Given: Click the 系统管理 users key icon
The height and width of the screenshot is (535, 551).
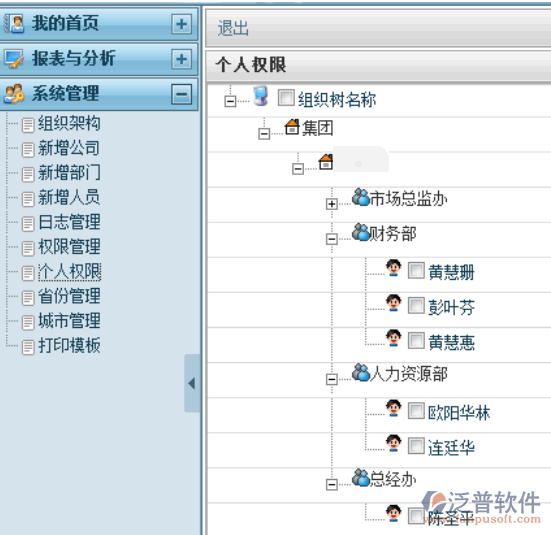Looking at the screenshot, I should [14, 94].
